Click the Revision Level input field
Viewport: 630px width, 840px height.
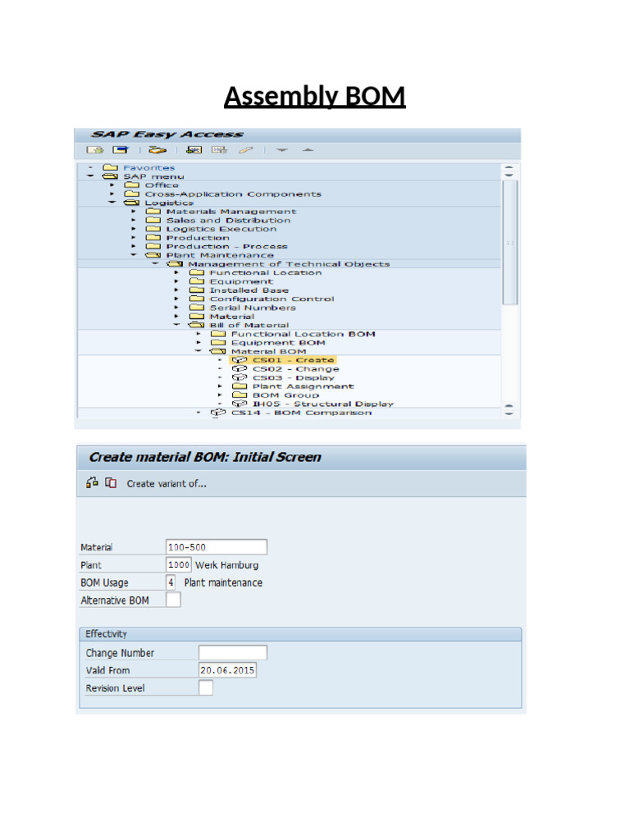tap(206, 688)
